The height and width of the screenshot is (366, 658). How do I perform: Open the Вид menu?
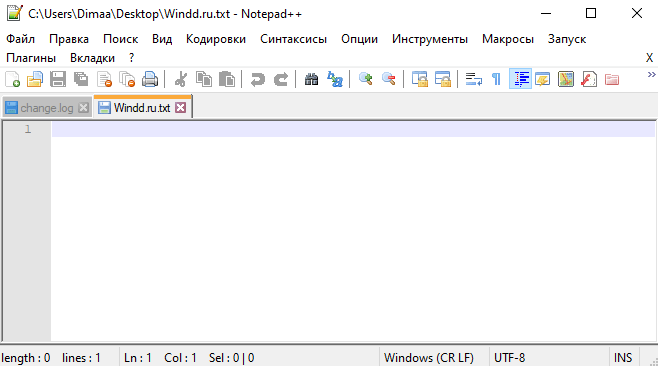(x=162, y=39)
